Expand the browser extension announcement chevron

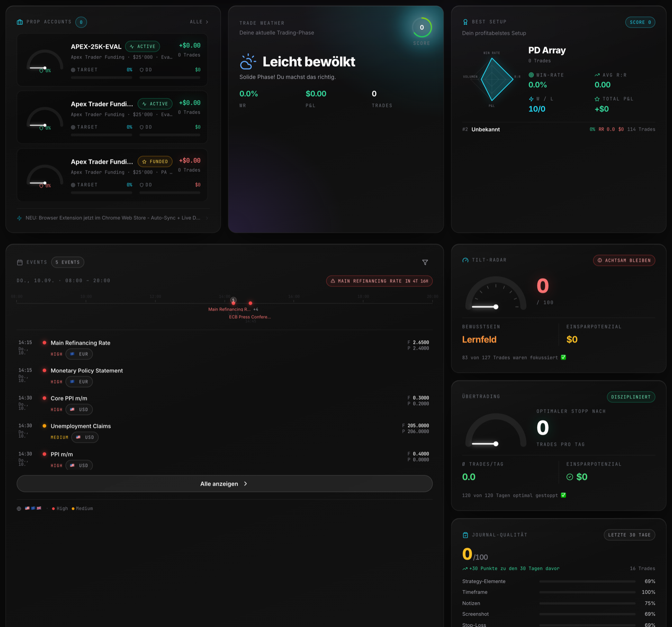click(207, 218)
